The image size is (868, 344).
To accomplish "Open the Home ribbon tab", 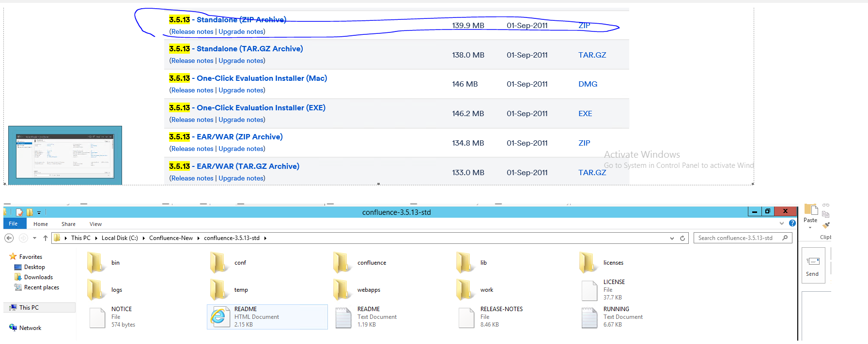I will coord(41,224).
